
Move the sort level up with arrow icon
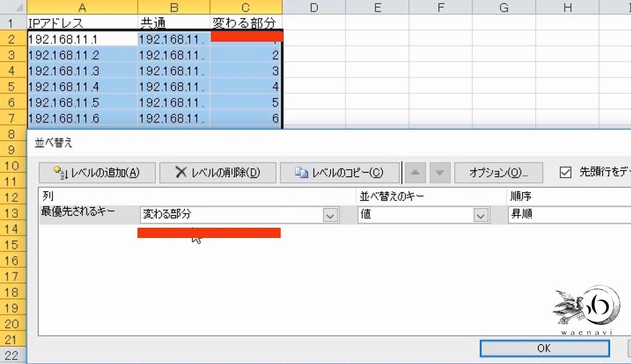tap(415, 173)
